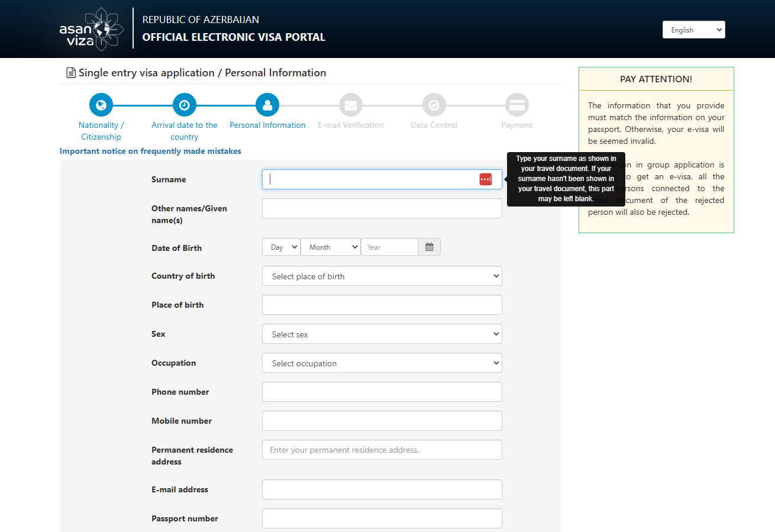Click the asan viza logo
775x532 pixels.
click(x=92, y=29)
